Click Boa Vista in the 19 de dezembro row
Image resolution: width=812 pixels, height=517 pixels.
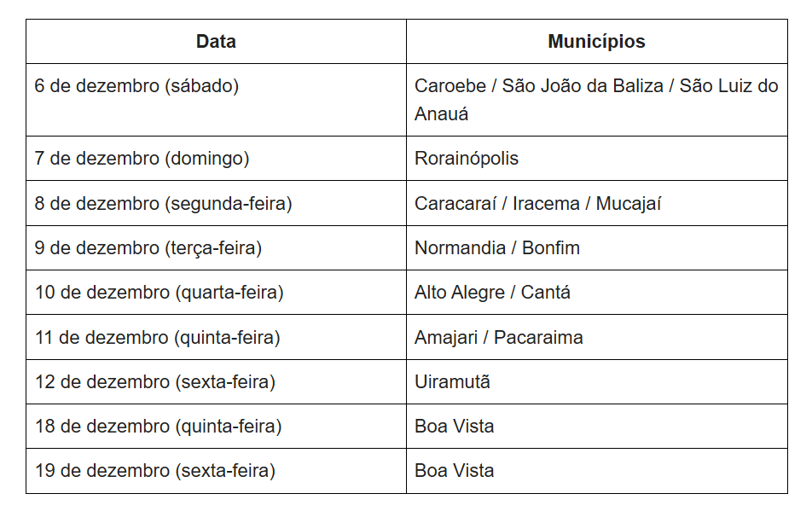[x=455, y=471]
